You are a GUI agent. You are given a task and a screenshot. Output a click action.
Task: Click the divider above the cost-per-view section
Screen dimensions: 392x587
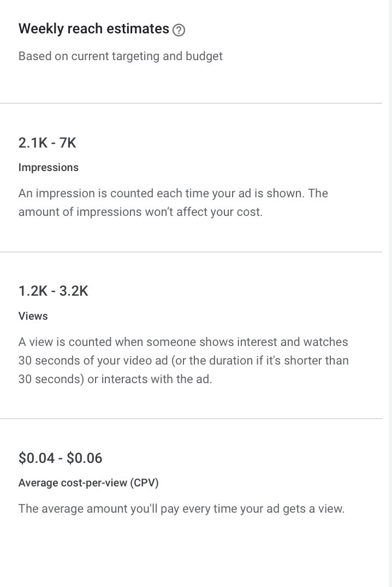coord(191,419)
